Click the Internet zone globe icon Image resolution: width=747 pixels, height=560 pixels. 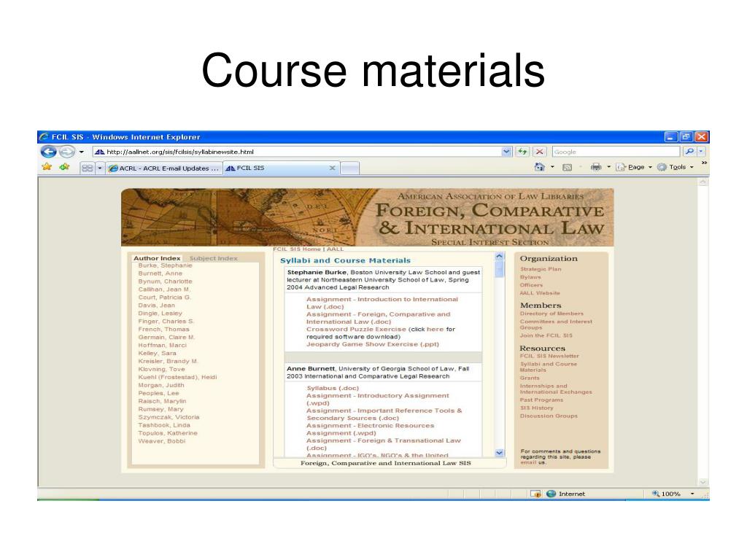click(551, 494)
